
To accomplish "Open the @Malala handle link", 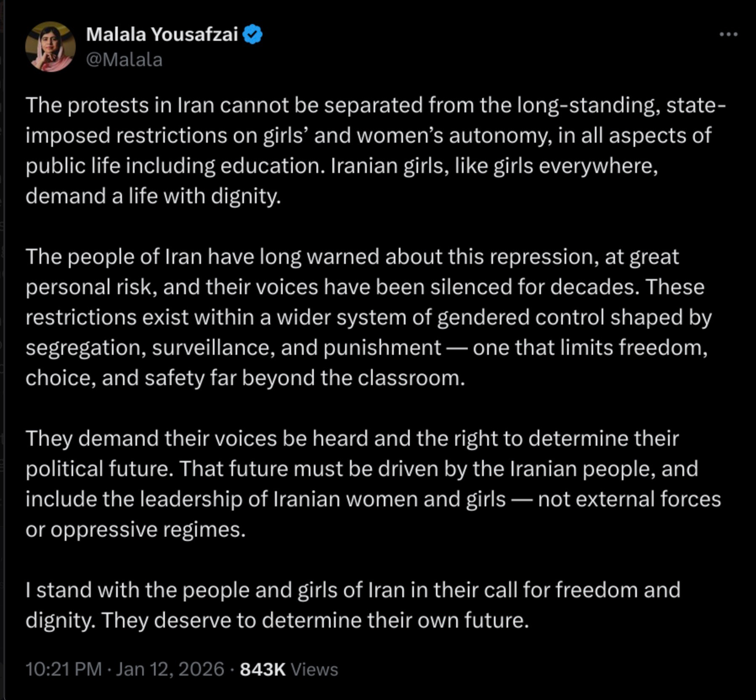I will coord(124,60).
